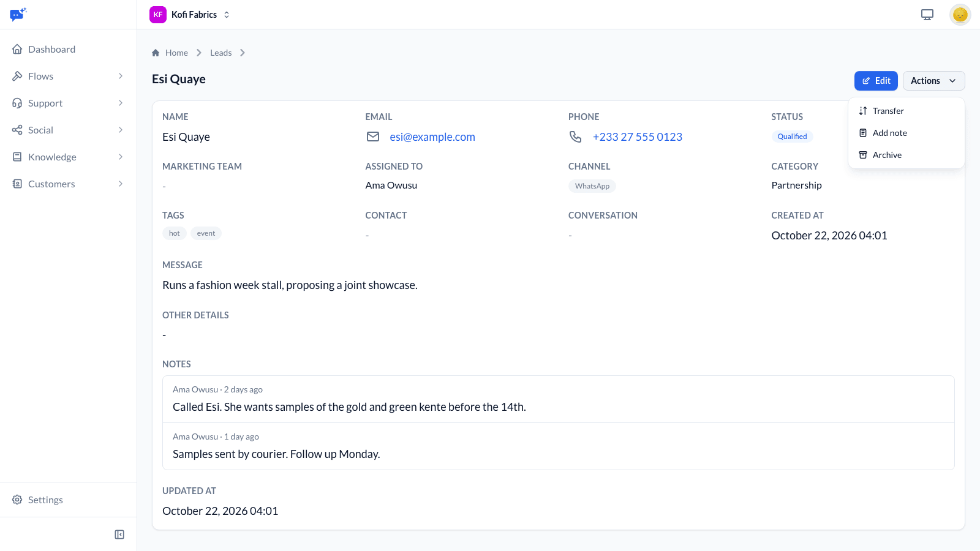Click the home icon in breadcrumb
The image size is (980, 551).
click(x=156, y=53)
